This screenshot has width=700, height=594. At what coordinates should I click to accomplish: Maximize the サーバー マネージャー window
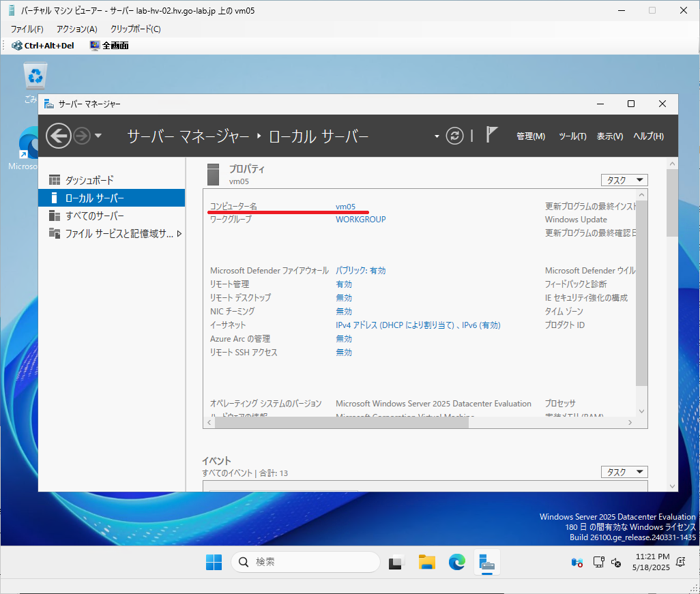631,104
